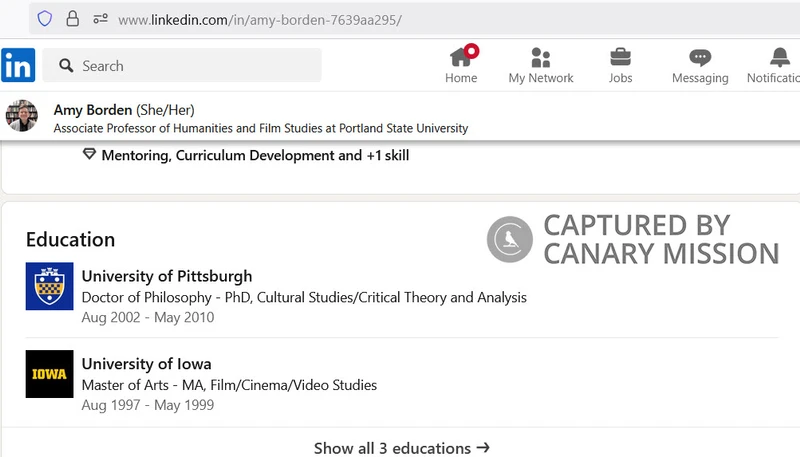Open the Notifications bell icon
The width and height of the screenshot is (800, 457).
click(x=780, y=57)
